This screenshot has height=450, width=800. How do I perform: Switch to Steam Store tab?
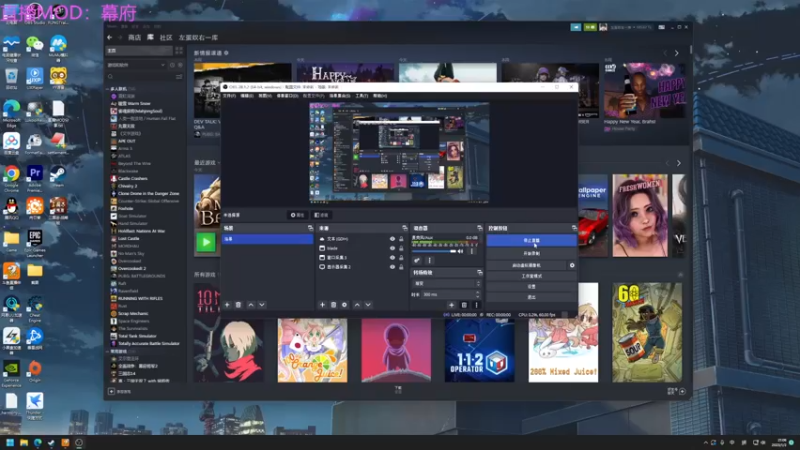(135, 37)
